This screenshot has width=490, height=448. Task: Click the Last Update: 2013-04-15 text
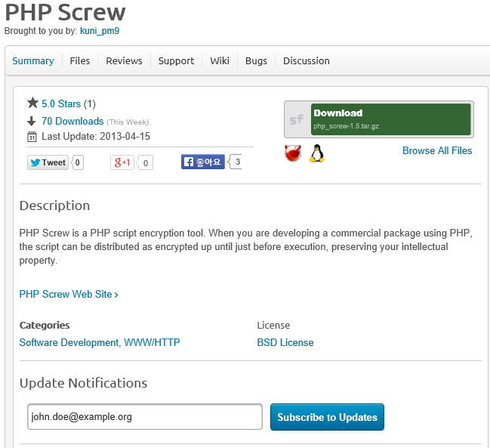pos(96,136)
